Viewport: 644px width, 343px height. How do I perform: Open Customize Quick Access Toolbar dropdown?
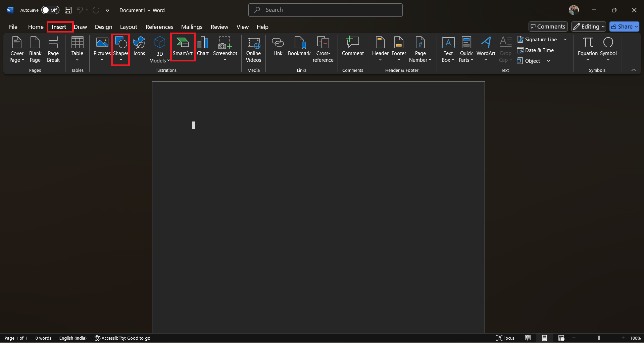click(107, 10)
